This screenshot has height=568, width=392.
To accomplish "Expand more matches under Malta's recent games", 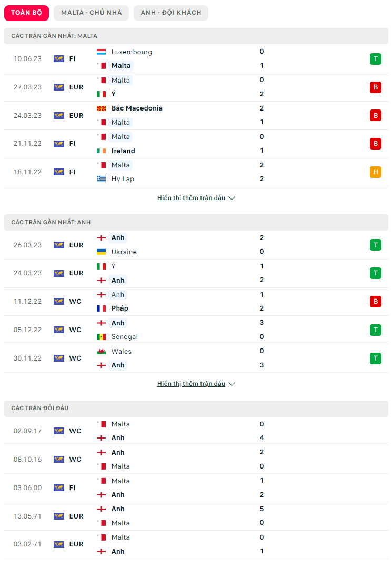I will 196,198.
